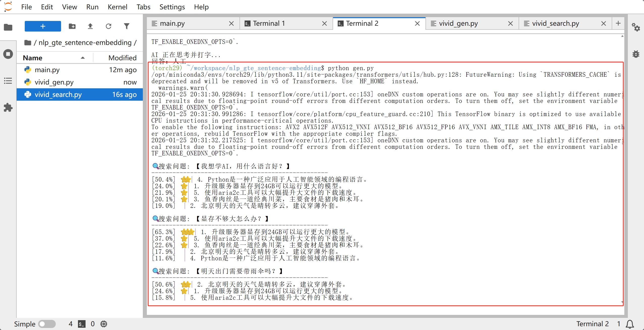Click the New Folder icon
Image resolution: width=644 pixels, height=330 pixels.
tap(72, 26)
